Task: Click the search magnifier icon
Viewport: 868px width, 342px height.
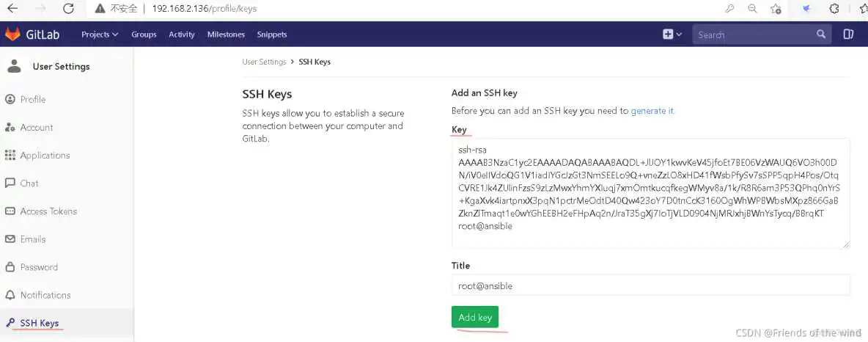Action: tap(821, 34)
